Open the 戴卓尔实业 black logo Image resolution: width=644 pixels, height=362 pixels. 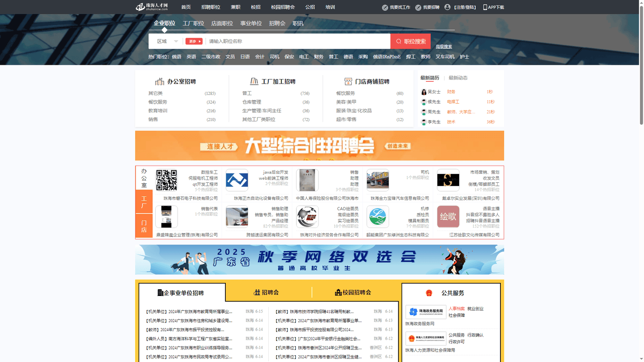(448, 180)
